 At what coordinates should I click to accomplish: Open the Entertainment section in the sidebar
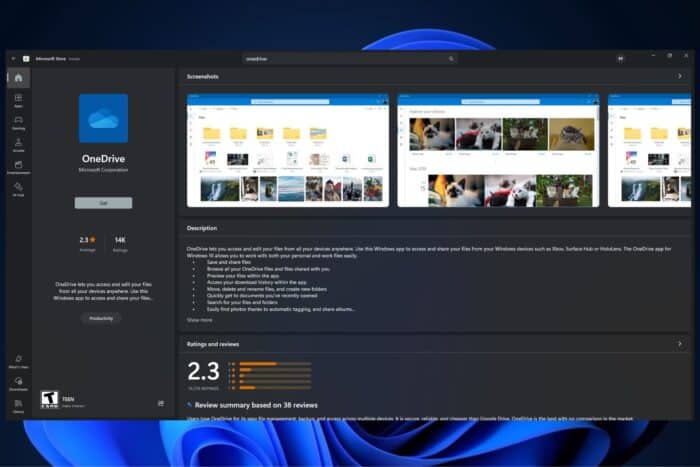pos(18,167)
